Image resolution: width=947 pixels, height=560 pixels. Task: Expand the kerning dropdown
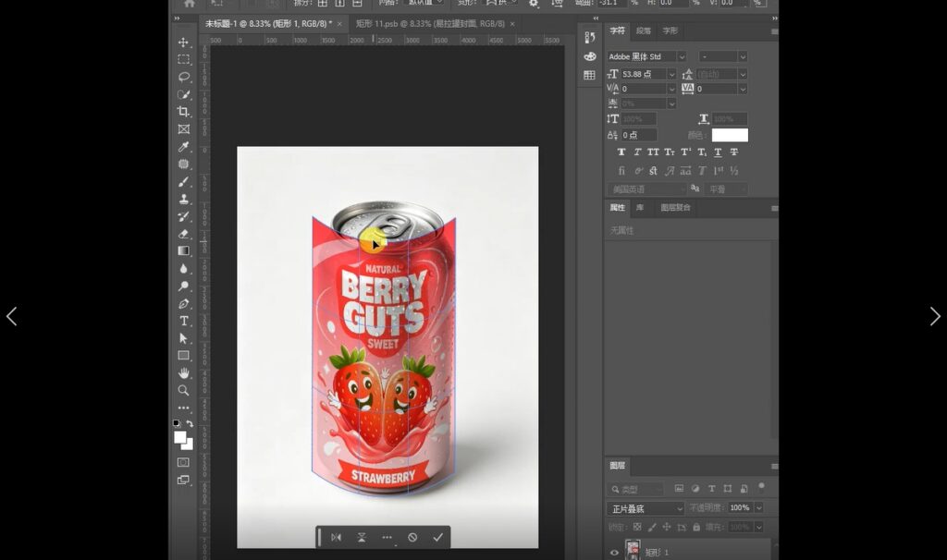671,89
